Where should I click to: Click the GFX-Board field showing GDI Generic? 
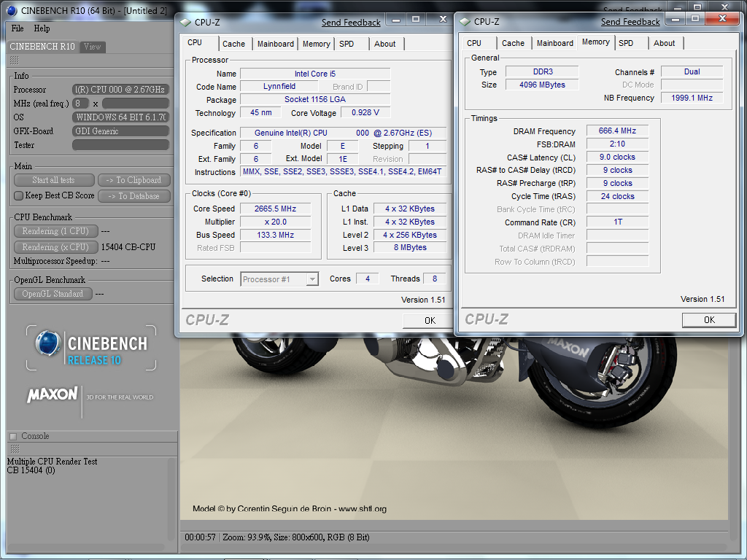[x=121, y=131]
